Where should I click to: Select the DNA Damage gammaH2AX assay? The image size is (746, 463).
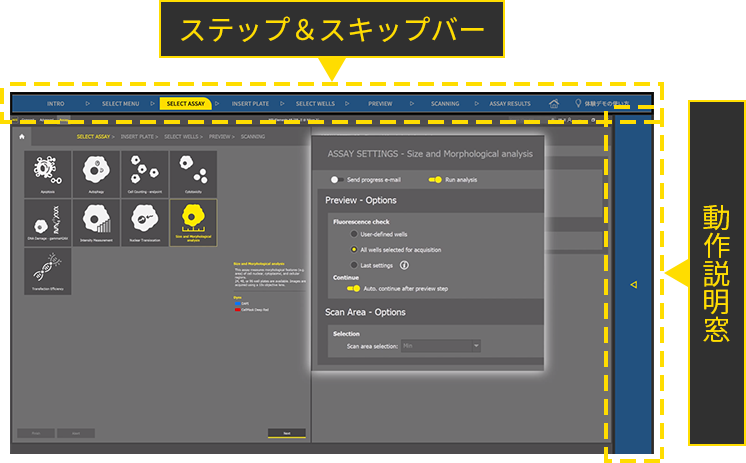coord(47,223)
